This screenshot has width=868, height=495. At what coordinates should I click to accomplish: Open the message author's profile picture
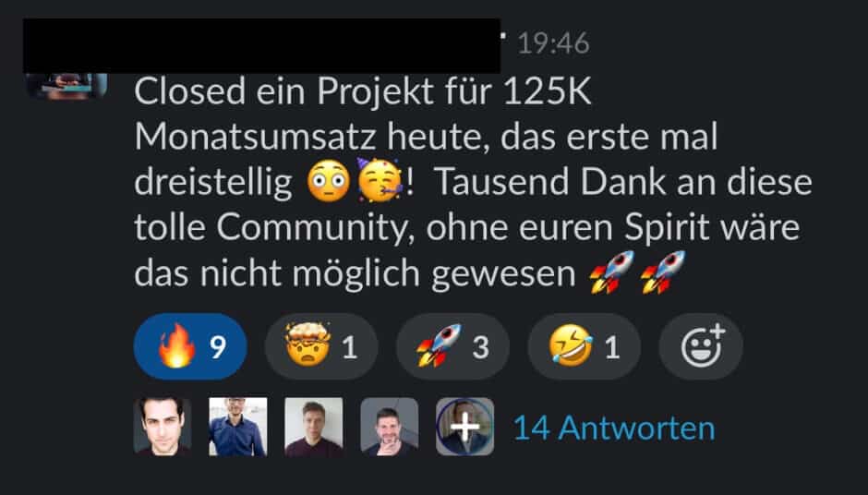(66, 86)
